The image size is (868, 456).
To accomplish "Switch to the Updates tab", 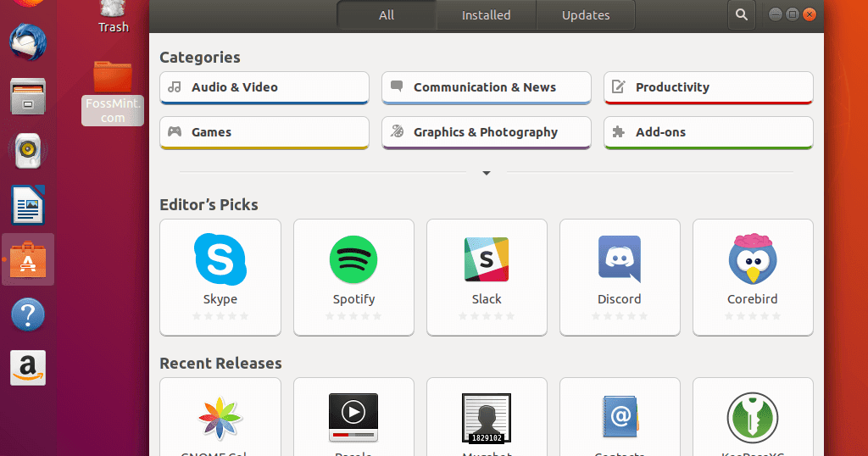I will (586, 15).
